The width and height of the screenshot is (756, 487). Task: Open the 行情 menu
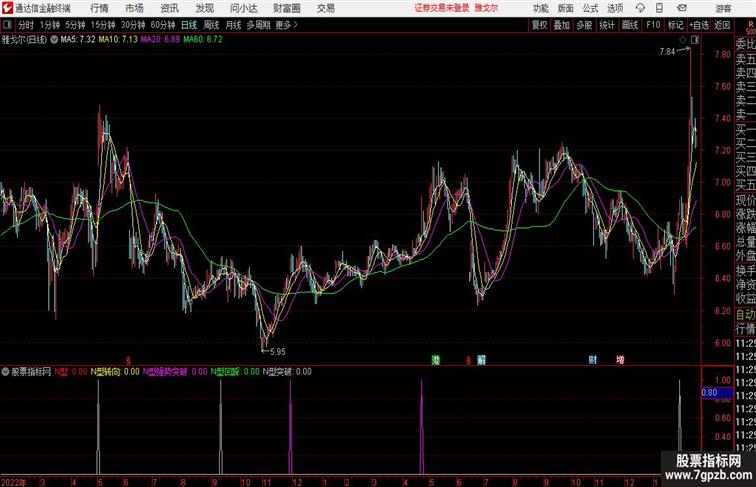(x=99, y=8)
